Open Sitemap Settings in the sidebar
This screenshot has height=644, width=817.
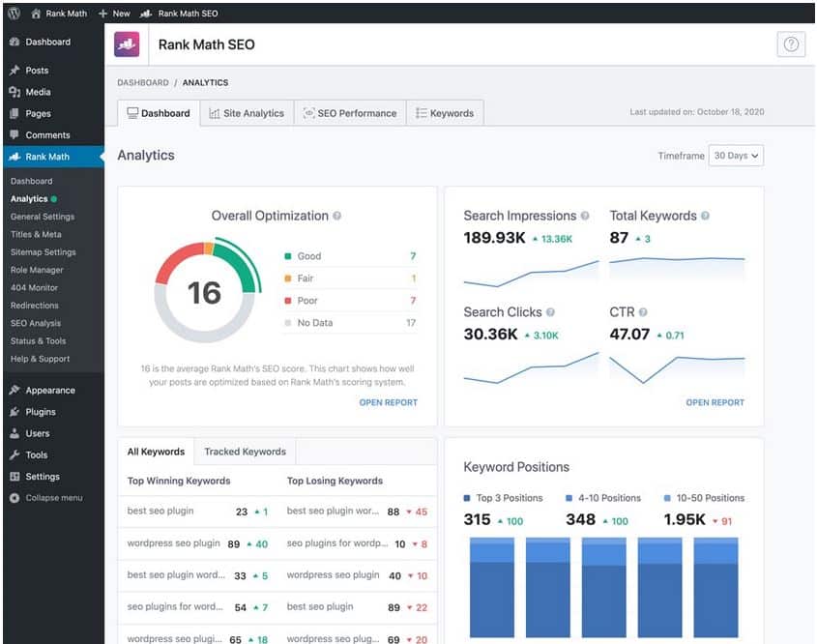(44, 251)
